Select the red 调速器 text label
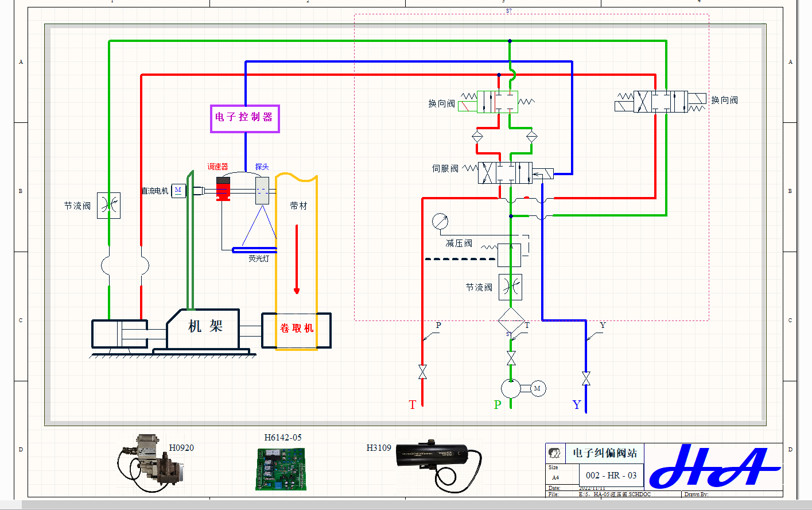Screen dimensions: 812x510 (217, 167)
